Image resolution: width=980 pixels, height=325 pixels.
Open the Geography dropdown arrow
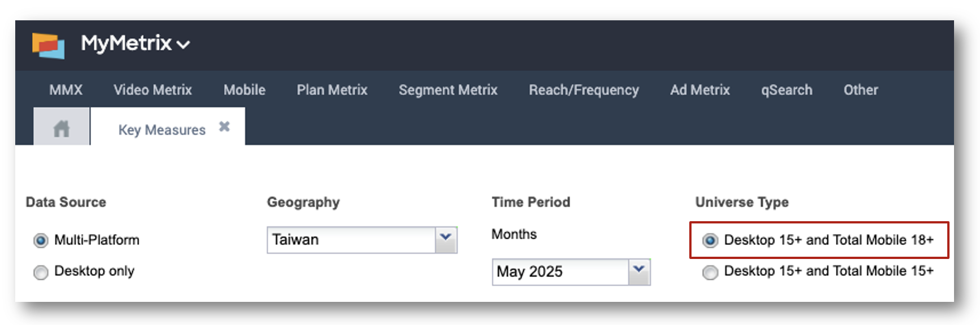point(446,240)
